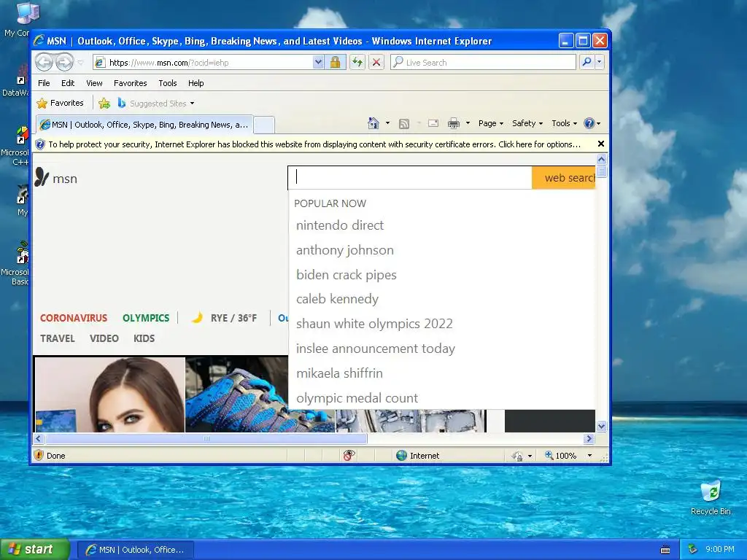Click the MSN web search text field
The image size is (747, 560).
[410, 178]
